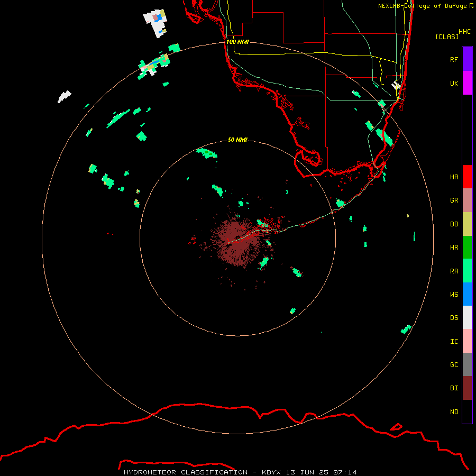Select the GR dusty-pink legend swatch

tap(467, 200)
